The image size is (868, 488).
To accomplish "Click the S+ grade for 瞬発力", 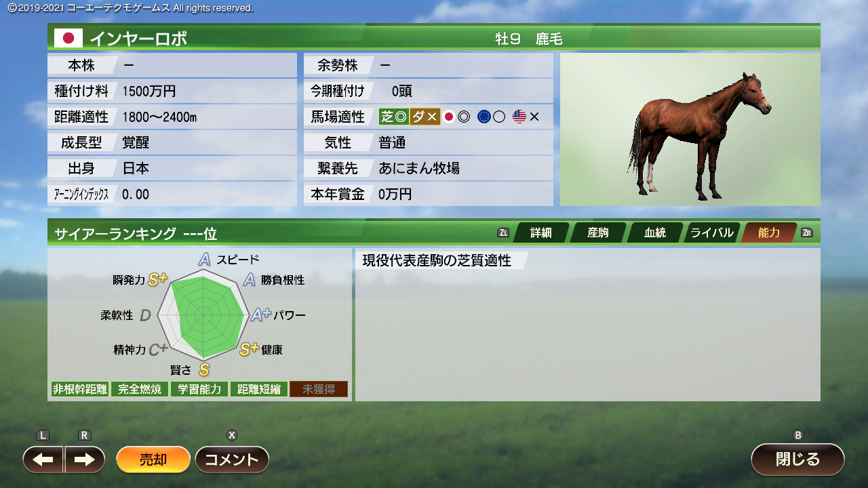I will pyautogui.click(x=158, y=279).
